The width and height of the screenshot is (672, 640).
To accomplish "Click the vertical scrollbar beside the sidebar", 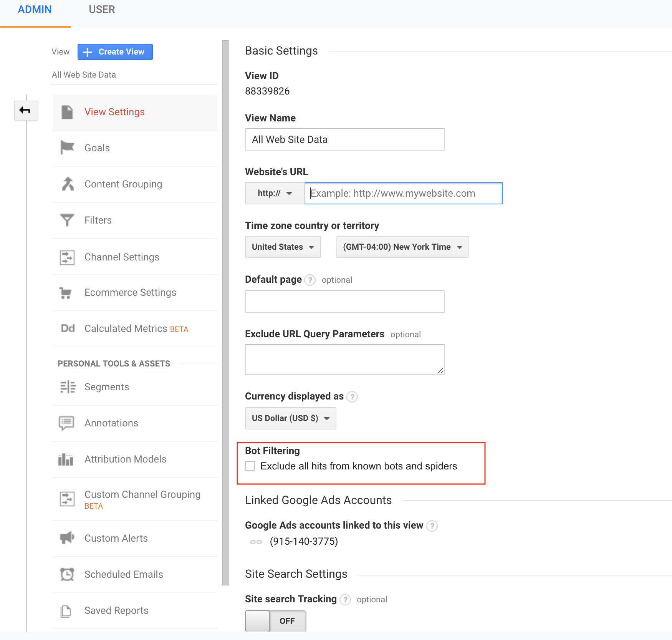I will click(225, 313).
